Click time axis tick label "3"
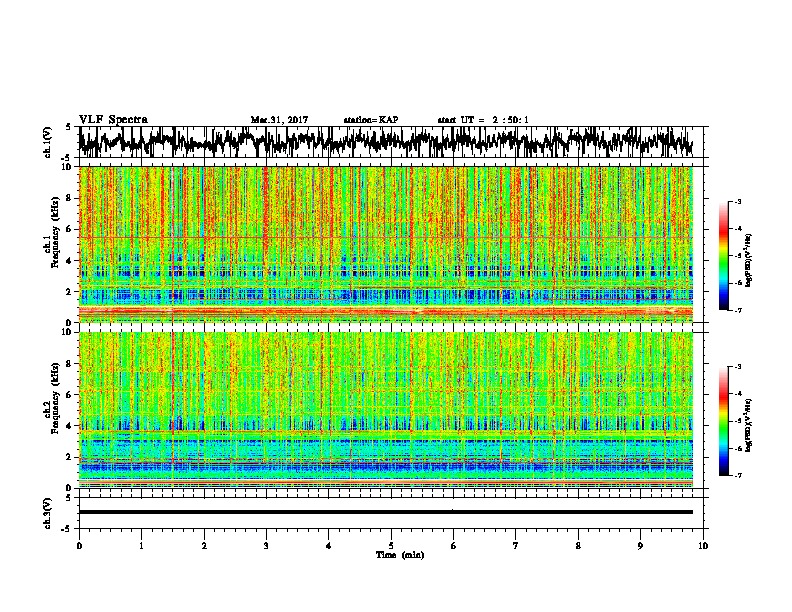This screenshot has width=792, height=612. (266, 546)
